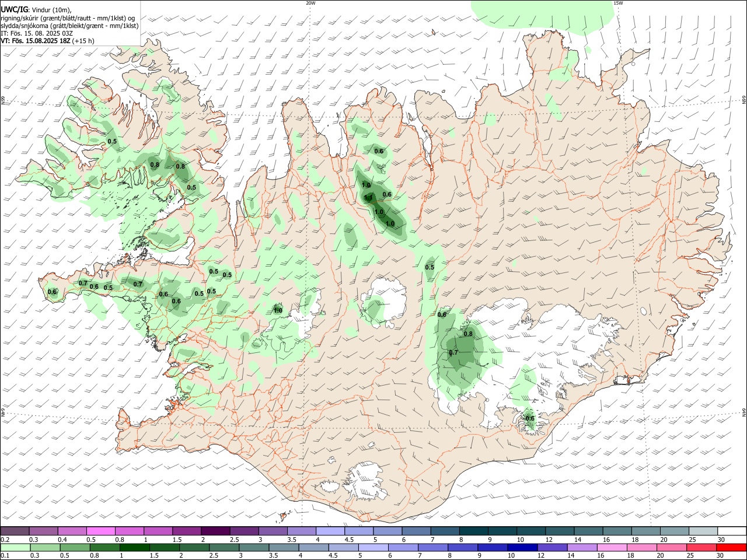This screenshot has height=560, width=747.
Task: Click the 0.7 value next to Vatnajökull's 0.8
Action: (x=453, y=352)
